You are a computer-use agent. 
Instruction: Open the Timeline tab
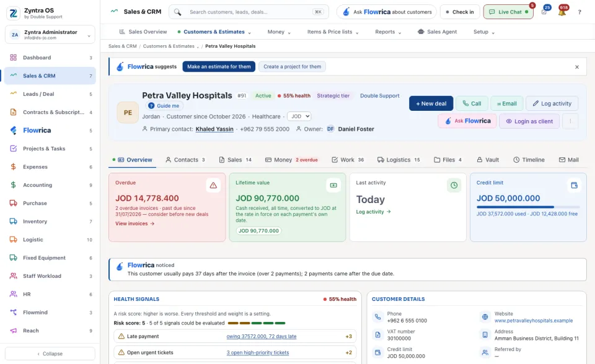(x=529, y=160)
